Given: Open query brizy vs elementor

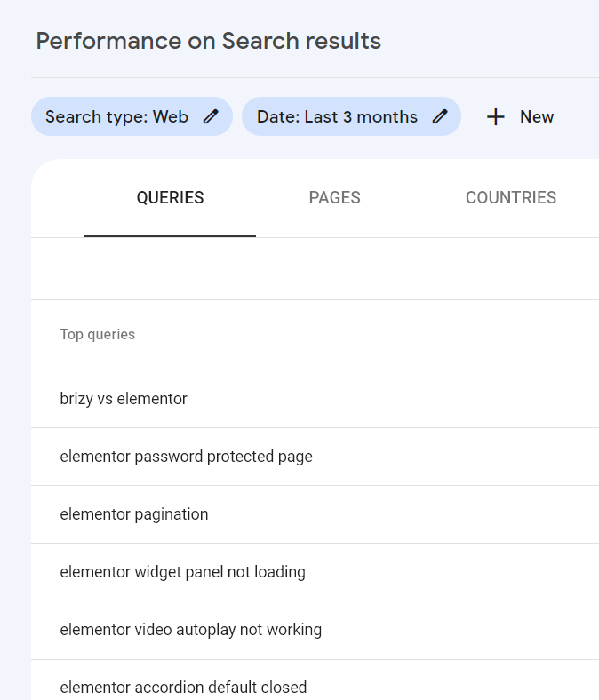Looking at the screenshot, I should 315,399.
